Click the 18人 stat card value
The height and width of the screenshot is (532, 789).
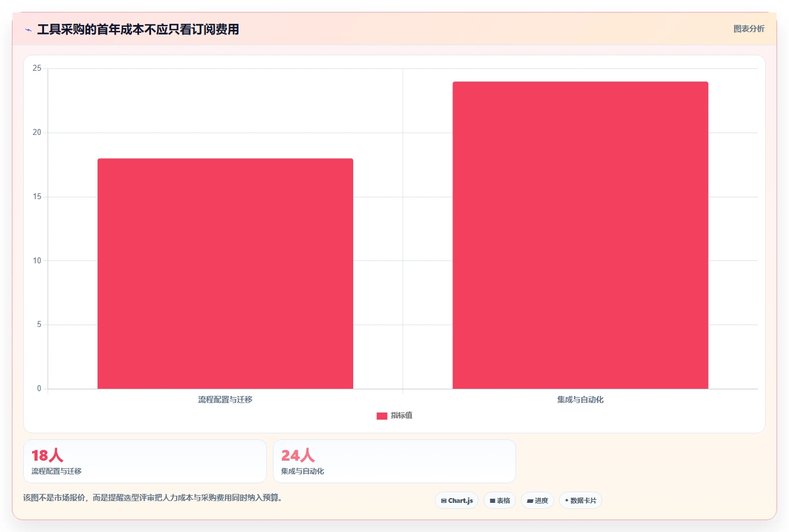pos(47,456)
